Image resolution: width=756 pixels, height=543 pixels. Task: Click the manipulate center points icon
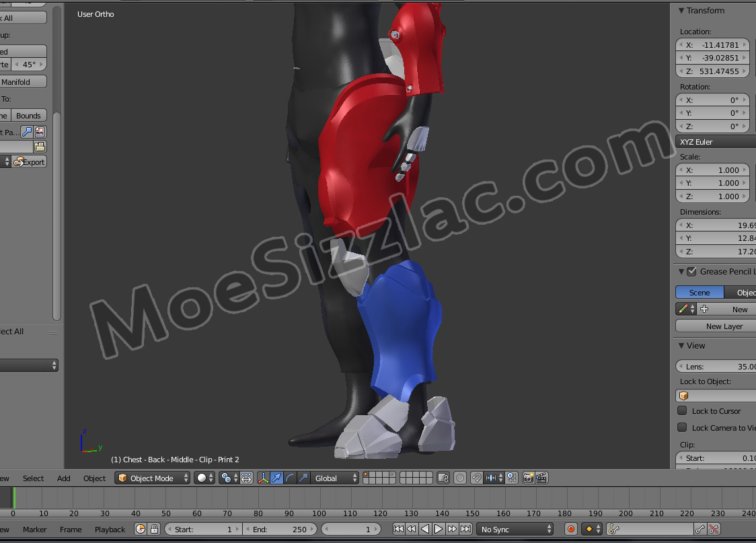[x=246, y=478]
